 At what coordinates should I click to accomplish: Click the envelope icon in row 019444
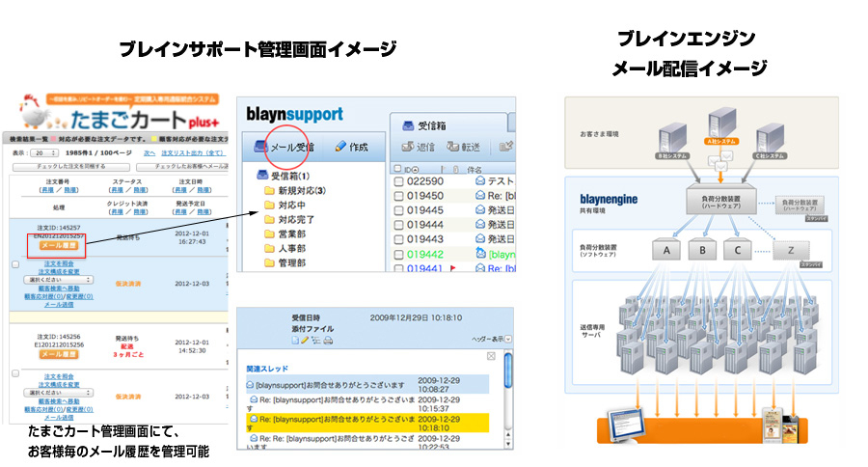pyautogui.click(x=480, y=225)
